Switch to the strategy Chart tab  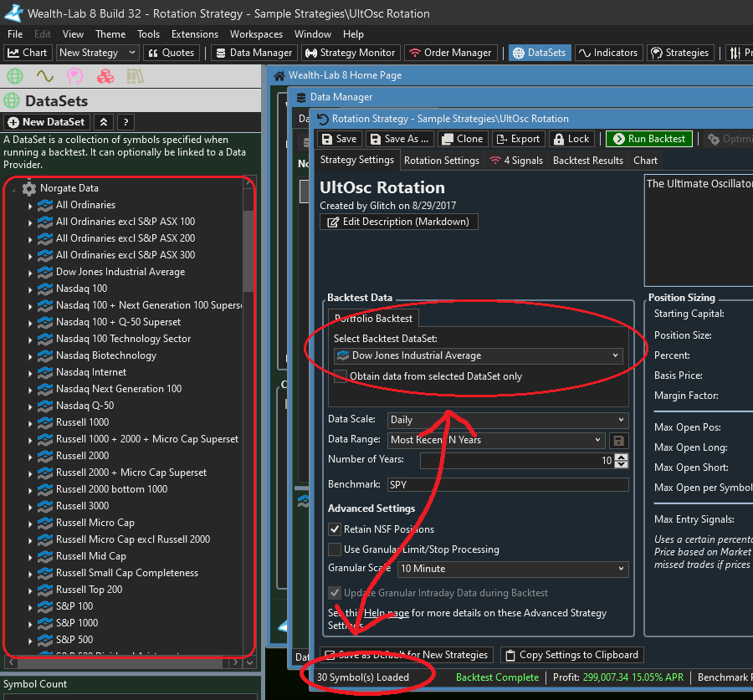(x=645, y=161)
